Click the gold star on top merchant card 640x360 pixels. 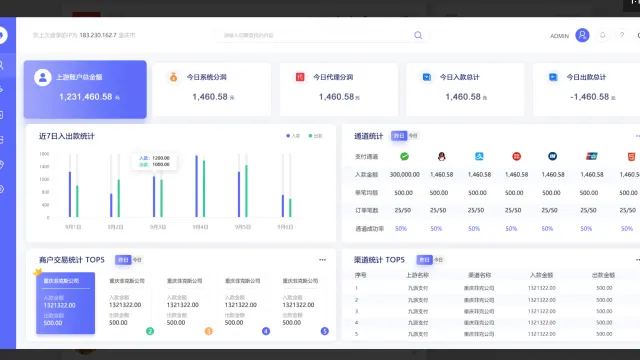38,271
